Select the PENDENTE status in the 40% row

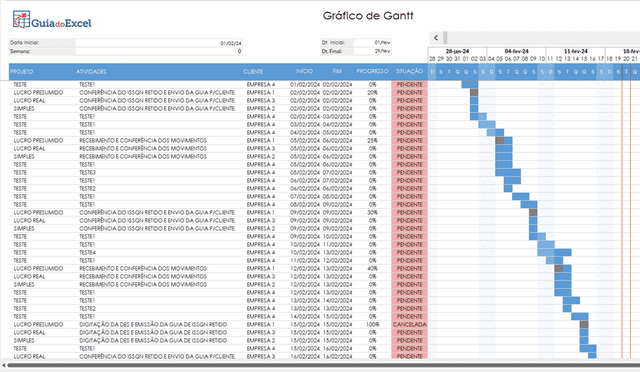pyautogui.click(x=409, y=269)
